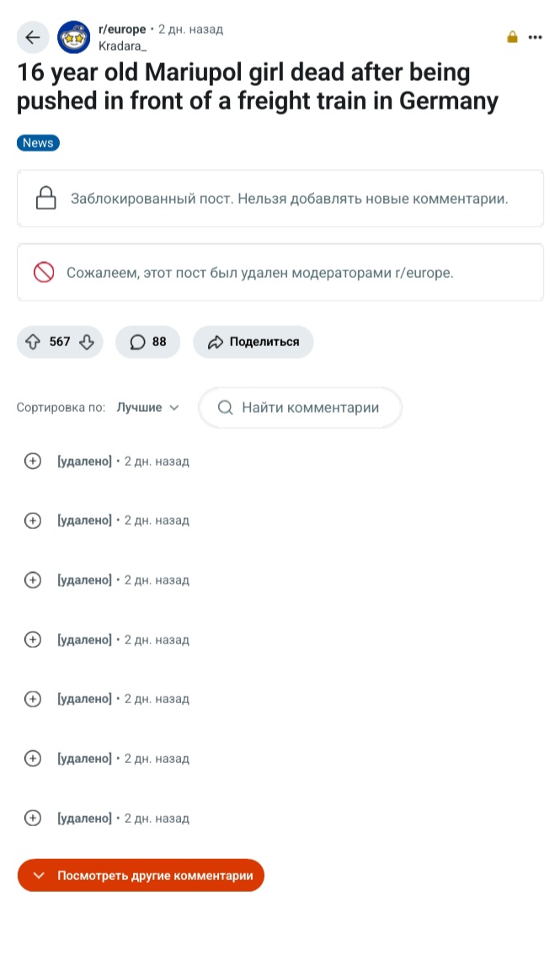The height and width of the screenshot is (960, 560).
Task: Click the Поделиться share button
Action: (x=253, y=342)
